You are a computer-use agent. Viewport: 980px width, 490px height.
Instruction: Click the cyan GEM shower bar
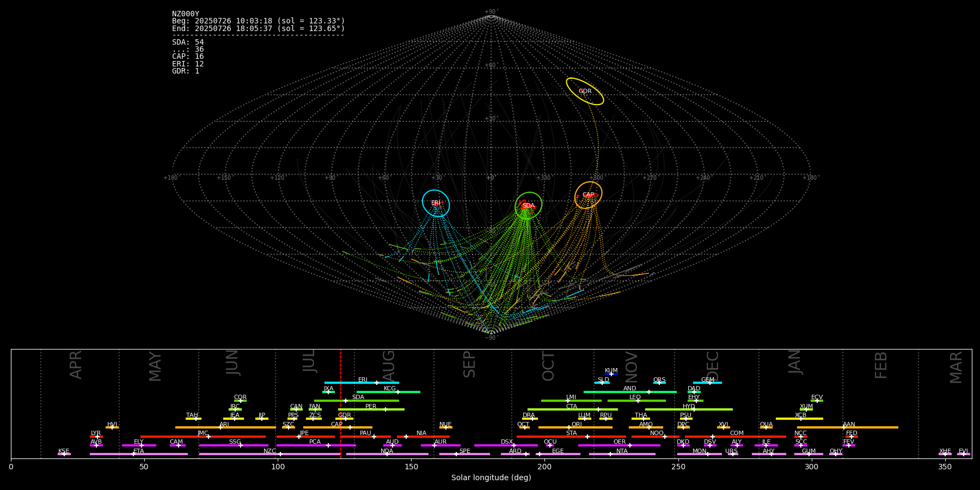coord(707,383)
